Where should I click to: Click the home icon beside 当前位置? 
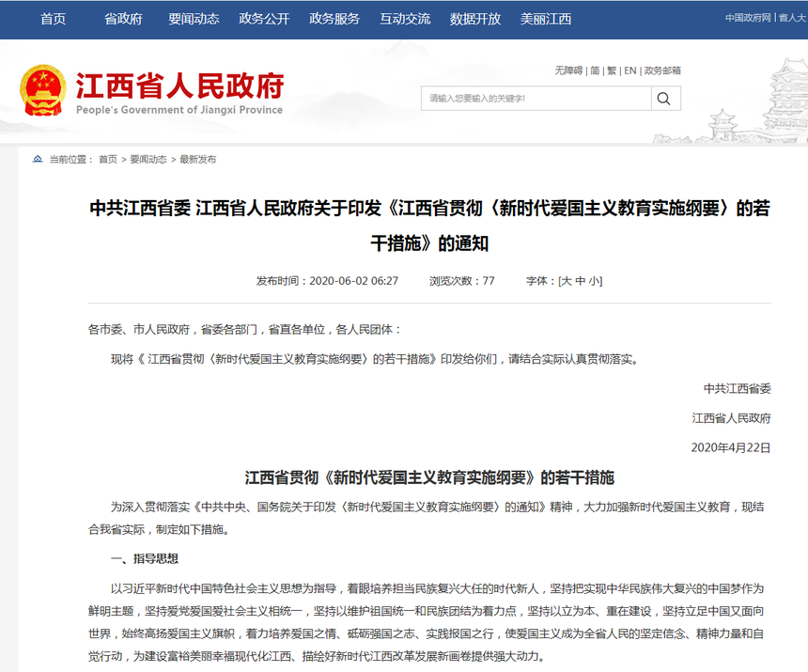[37, 159]
